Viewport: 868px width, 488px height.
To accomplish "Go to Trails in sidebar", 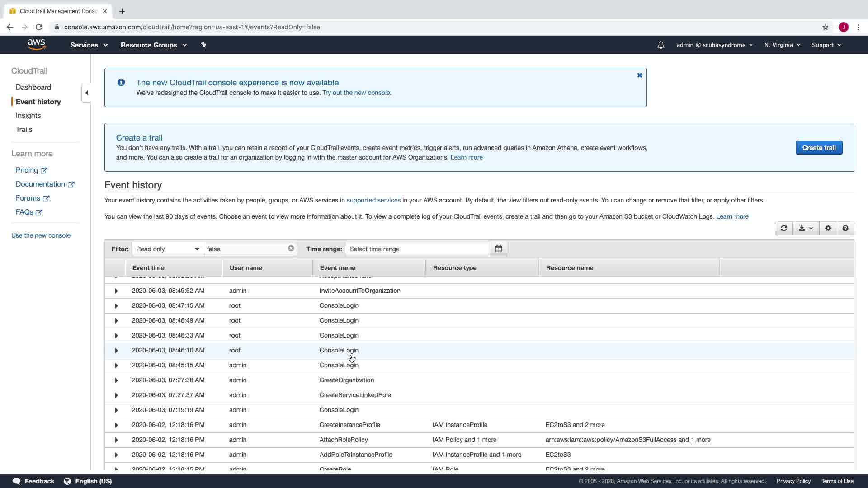I will tap(24, 130).
